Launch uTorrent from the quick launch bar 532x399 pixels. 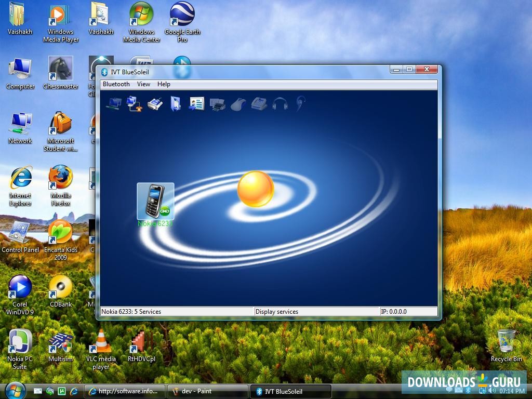(62, 391)
